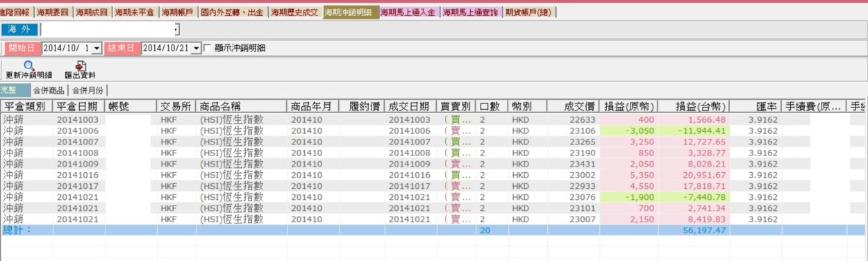Click the profit value 12,727.65
Image resolution: width=868 pixels, height=261 pixels.
(703, 142)
